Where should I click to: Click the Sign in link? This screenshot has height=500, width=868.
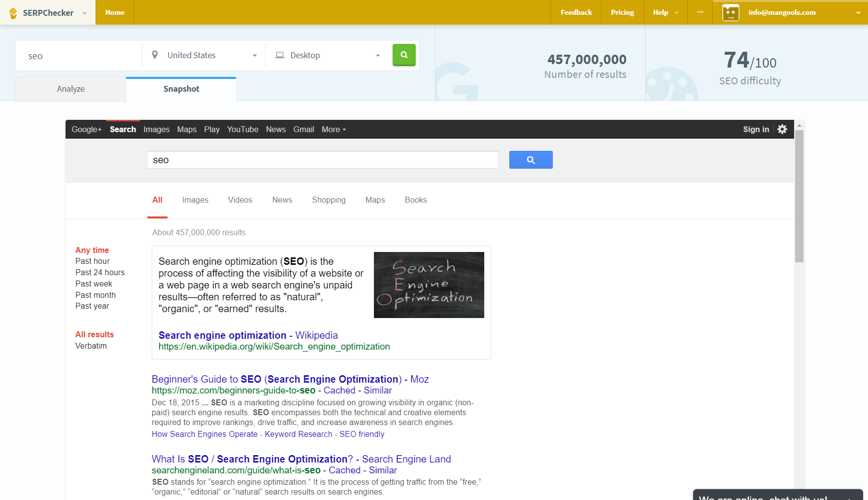[x=756, y=129]
